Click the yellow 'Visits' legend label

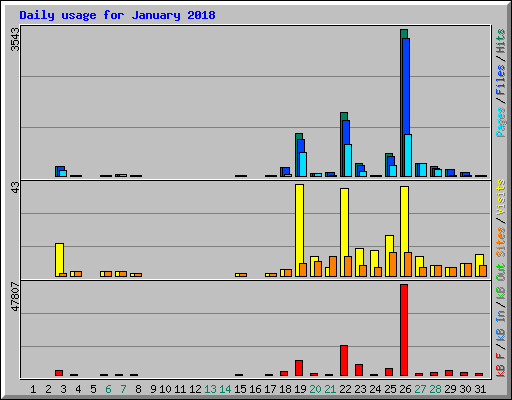point(501,197)
